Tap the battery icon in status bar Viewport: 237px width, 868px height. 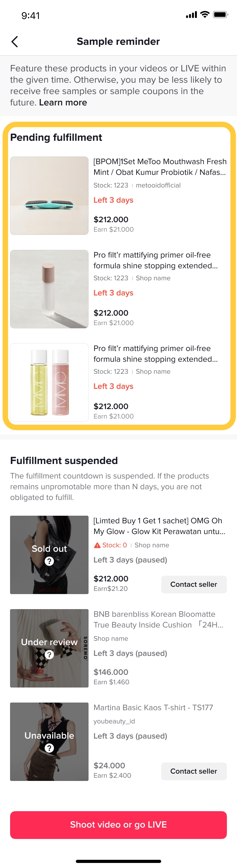[221, 15]
